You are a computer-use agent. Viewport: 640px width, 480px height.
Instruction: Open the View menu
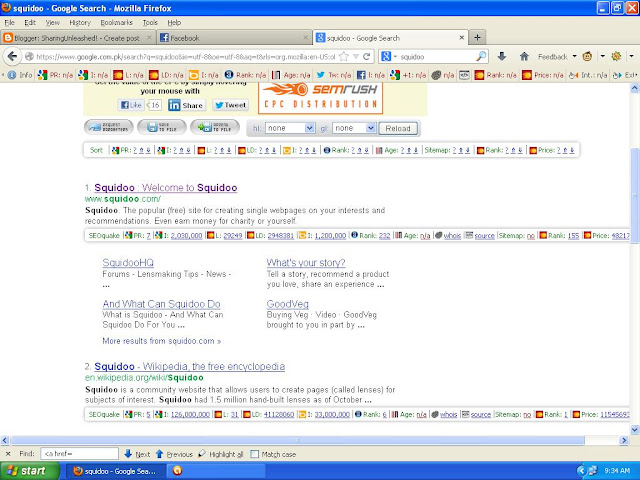52,22
